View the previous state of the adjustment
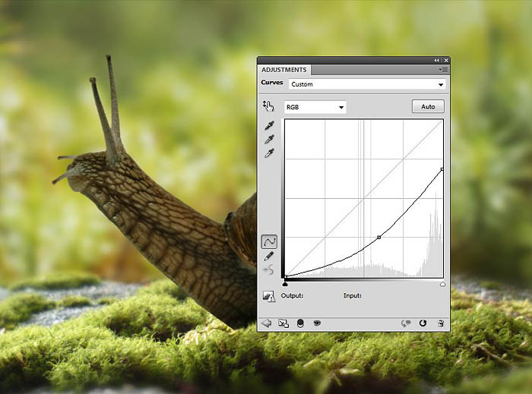The image size is (532, 394). point(406,323)
